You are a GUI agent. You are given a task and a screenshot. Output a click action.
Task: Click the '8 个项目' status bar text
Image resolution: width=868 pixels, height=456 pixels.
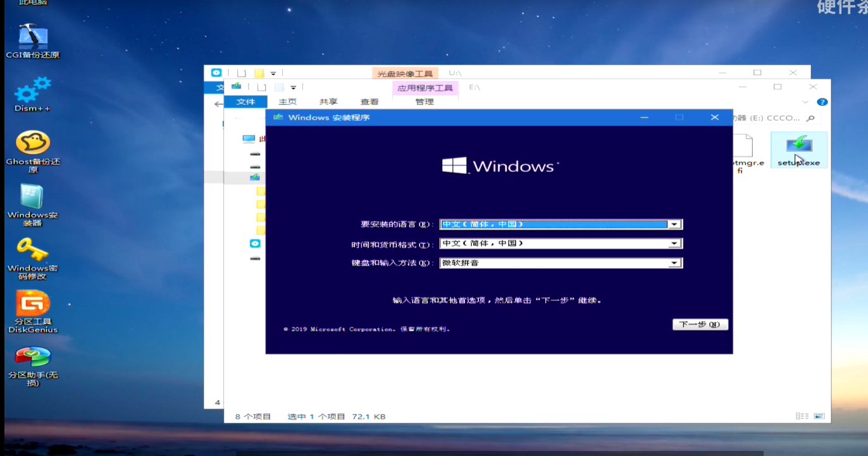tap(253, 416)
